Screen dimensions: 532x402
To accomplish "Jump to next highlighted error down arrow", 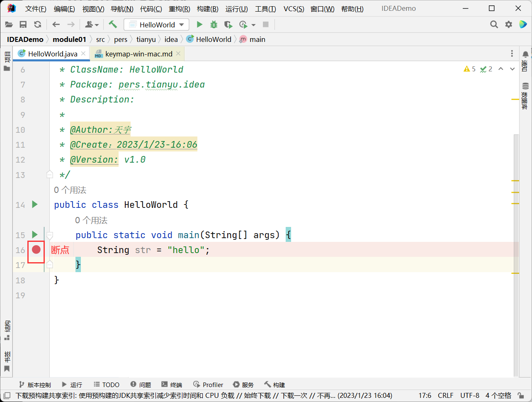I will (x=513, y=69).
